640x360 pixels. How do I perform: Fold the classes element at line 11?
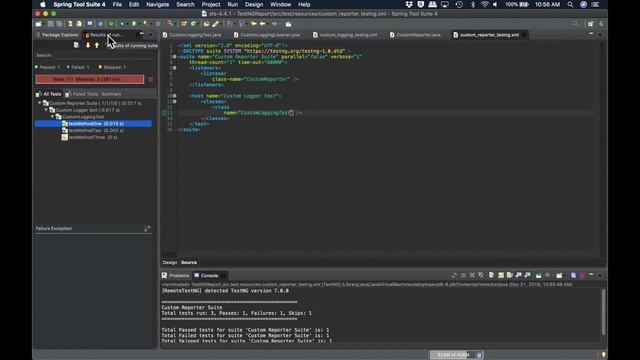174,101
